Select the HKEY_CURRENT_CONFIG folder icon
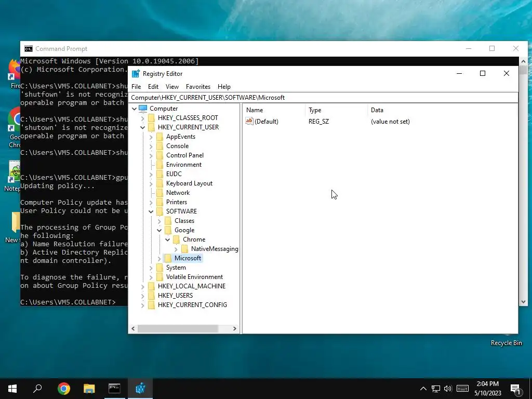 [x=151, y=304]
